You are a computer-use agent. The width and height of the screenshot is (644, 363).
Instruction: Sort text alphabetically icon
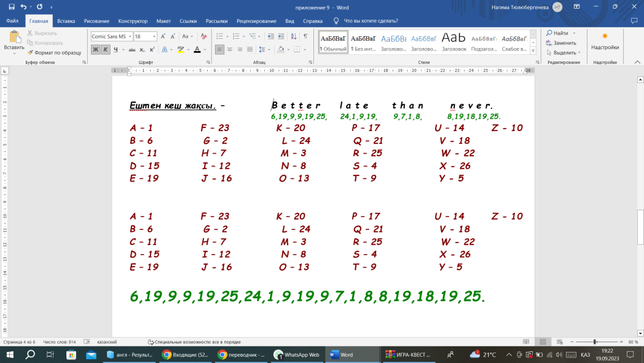click(x=294, y=36)
